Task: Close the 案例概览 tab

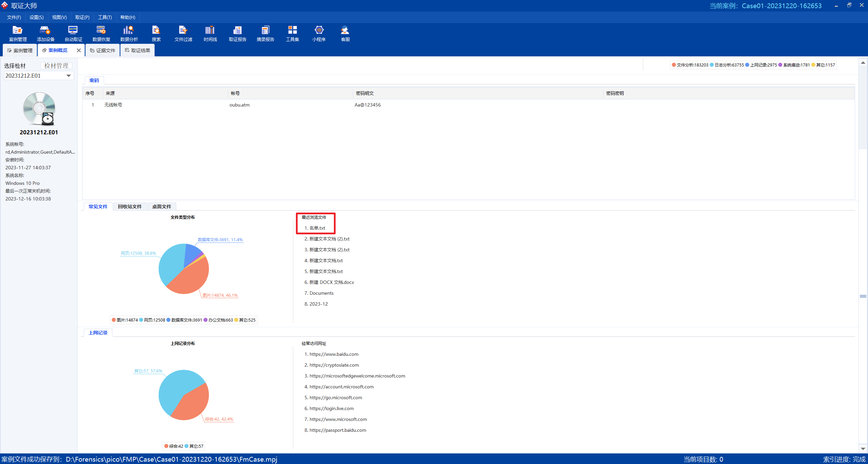Action: point(79,50)
